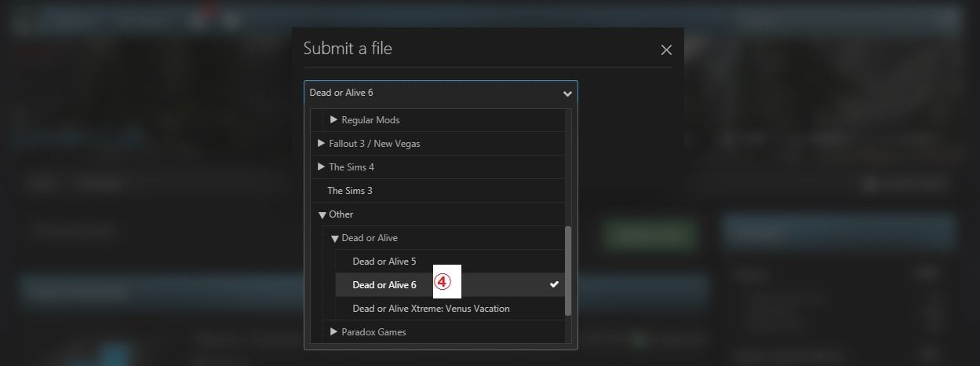The width and height of the screenshot is (980, 366).
Task: Click the category list scrollbar thumb
Action: coord(568,271)
